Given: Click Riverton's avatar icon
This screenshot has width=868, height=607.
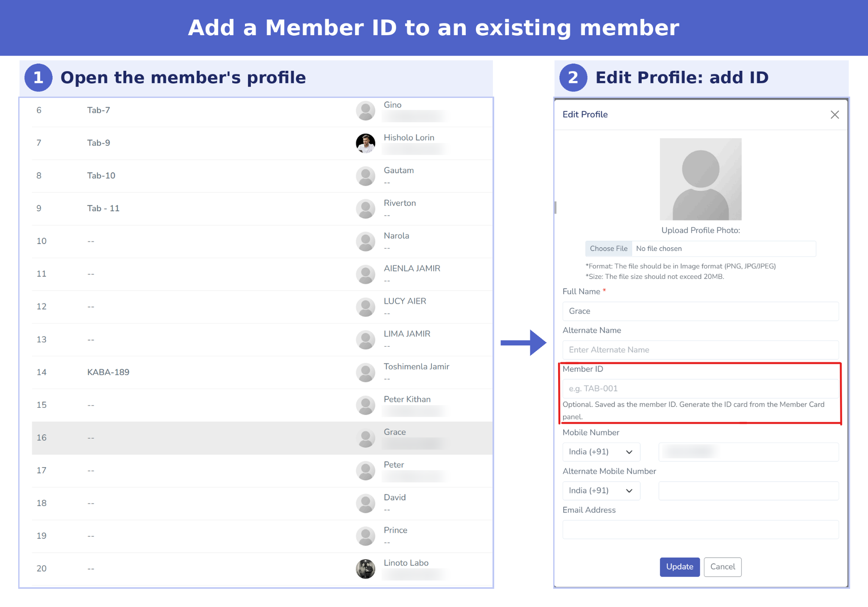Looking at the screenshot, I should pyautogui.click(x=365, y=209).
